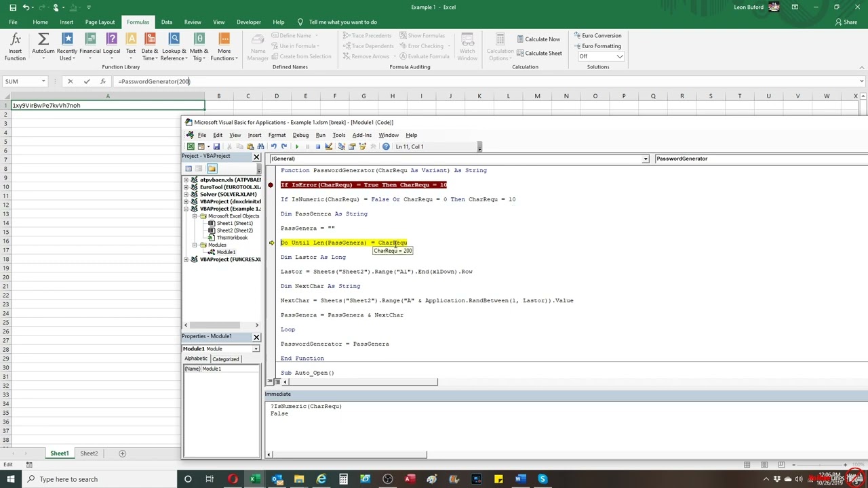Click View Microsoft Excel icon in VBA toolbar
The height and width of the screenshot is (488, 868).
click(191, 146)
